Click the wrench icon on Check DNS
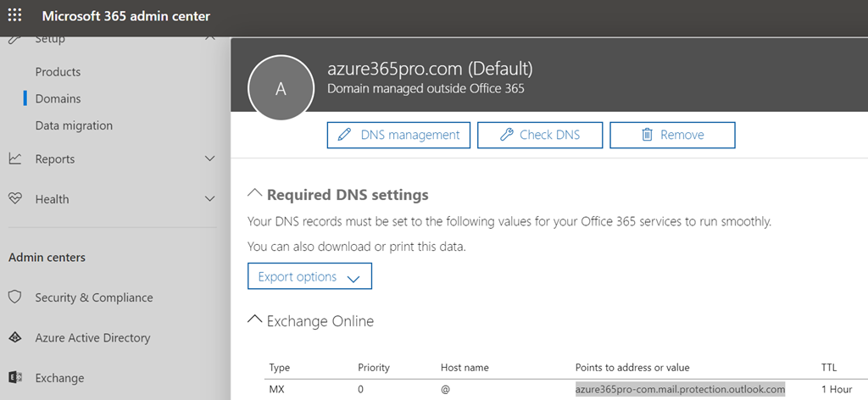The height and width of the screenshot is (400, 868). pyautogui.click(x=506, y=135)
